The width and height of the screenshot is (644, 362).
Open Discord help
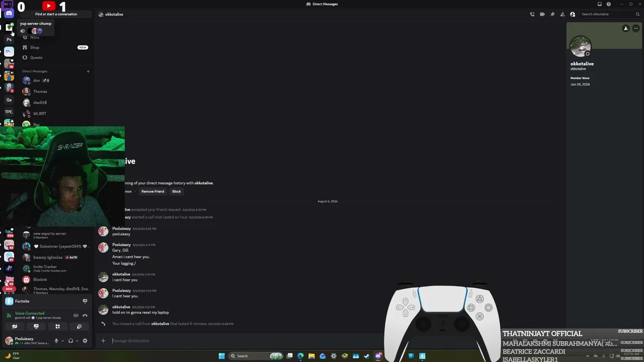point(609,4)
